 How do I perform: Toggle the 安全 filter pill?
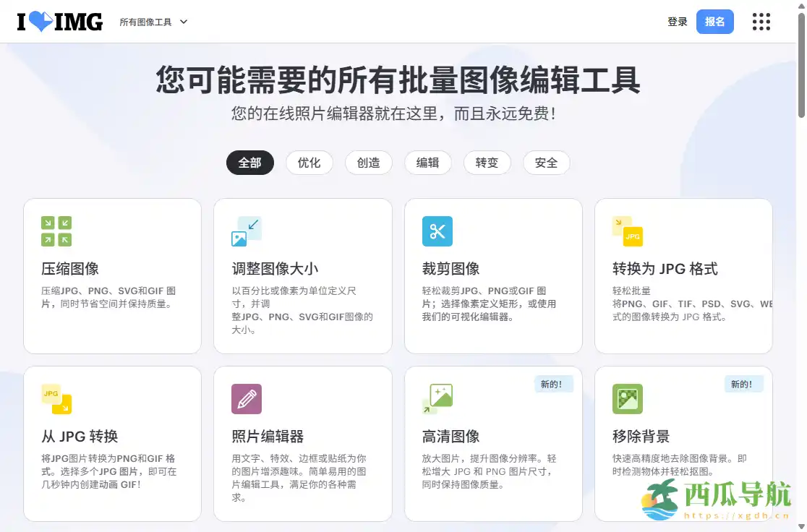(547, 163)
